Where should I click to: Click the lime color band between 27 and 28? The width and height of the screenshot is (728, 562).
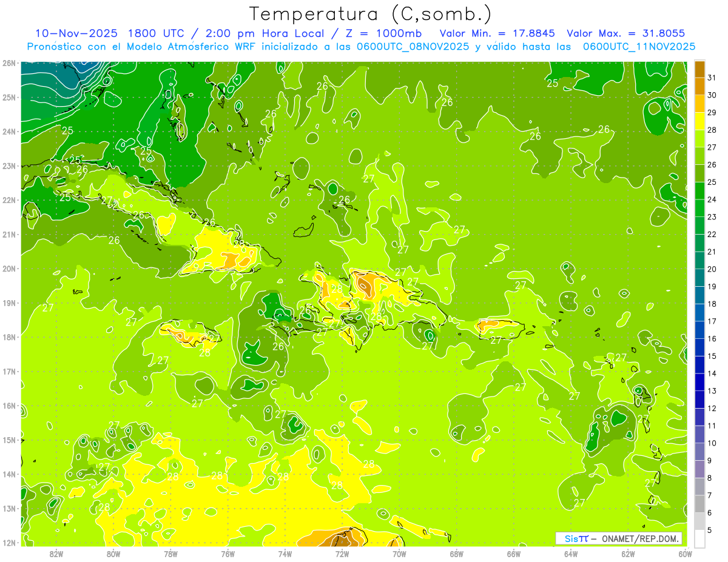699,139
